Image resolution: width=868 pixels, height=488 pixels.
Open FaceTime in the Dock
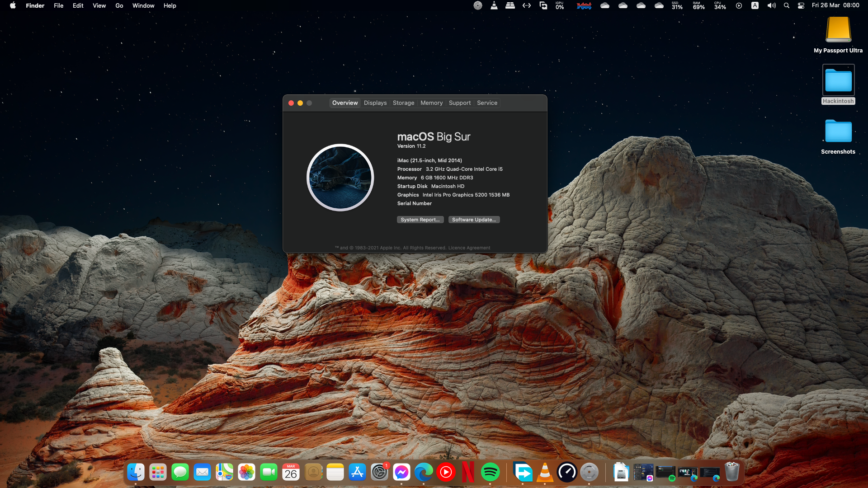point(269,473)
